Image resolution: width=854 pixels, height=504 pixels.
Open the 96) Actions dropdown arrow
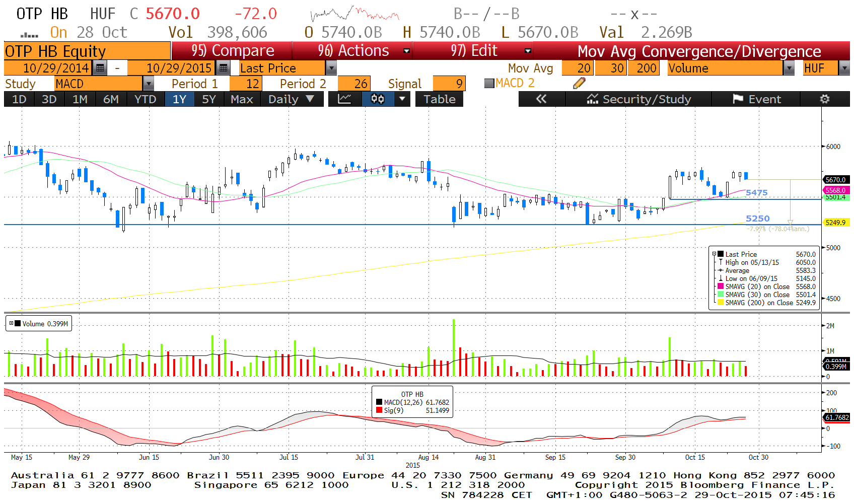[x=406, y=51]
